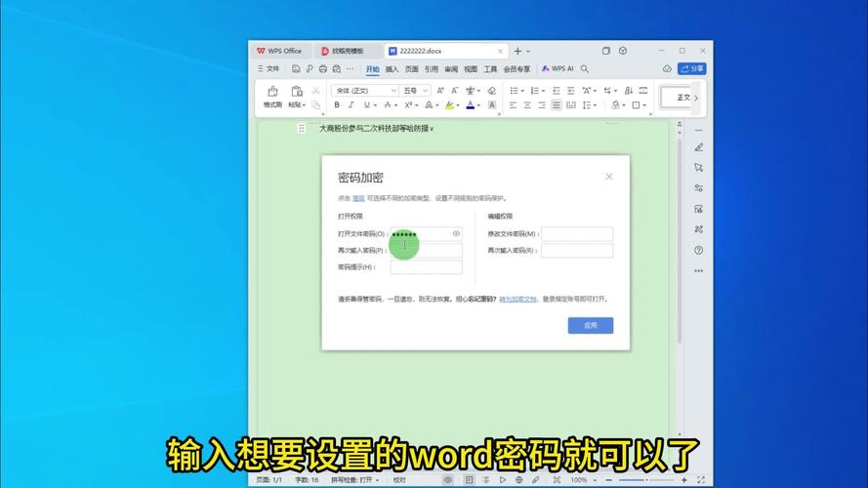Click the selection cursor icon in right sidebar
Viewport: 868px width, 488px height.
pyautogui.click(x=699, y=168)
